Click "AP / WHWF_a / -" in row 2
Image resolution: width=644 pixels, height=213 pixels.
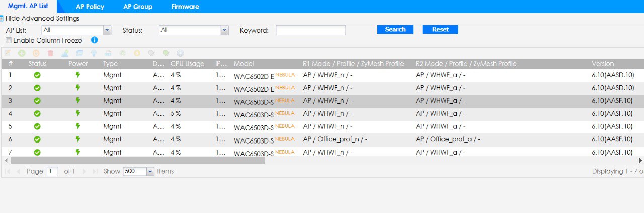pos(441,88)
